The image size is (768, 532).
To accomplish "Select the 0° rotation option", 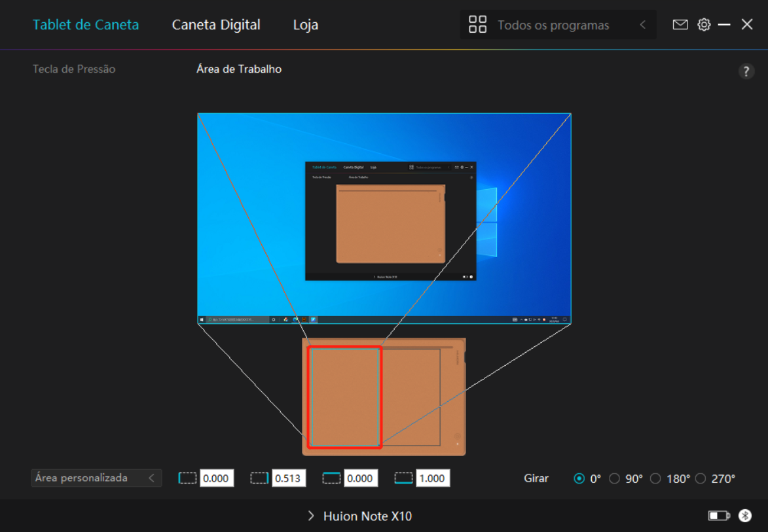I will point(579,478).
